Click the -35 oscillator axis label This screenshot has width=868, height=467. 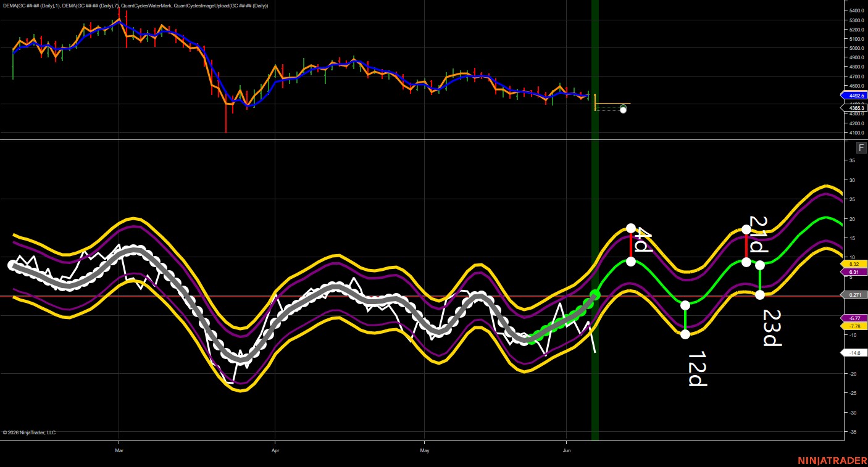[x=852, y=432]
